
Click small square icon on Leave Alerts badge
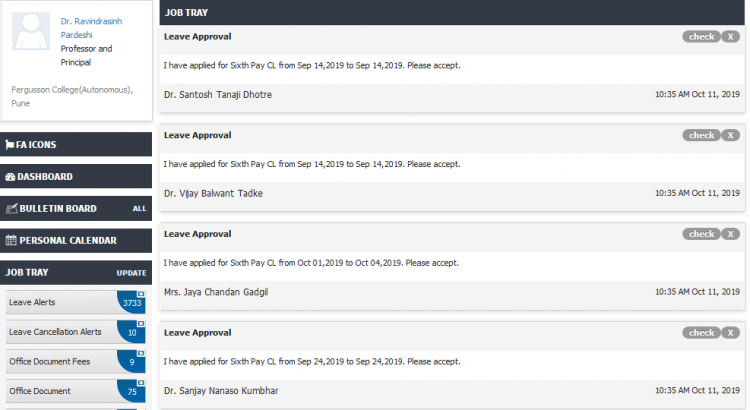click(141, 294)
